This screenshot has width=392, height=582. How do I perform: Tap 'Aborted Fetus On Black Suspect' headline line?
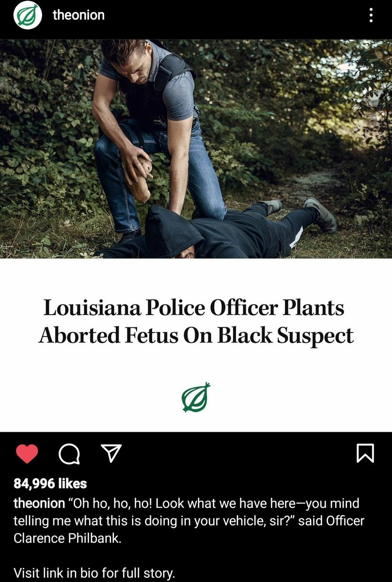[x=196, y=335]
